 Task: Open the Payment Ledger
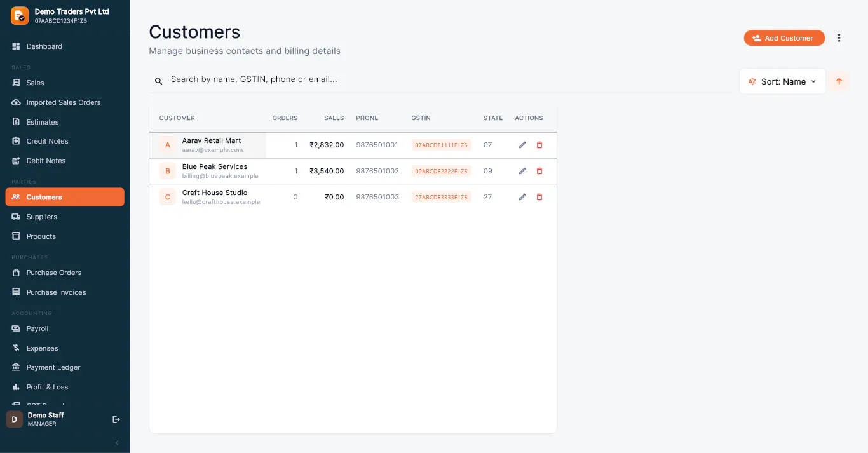click(65, 367)
